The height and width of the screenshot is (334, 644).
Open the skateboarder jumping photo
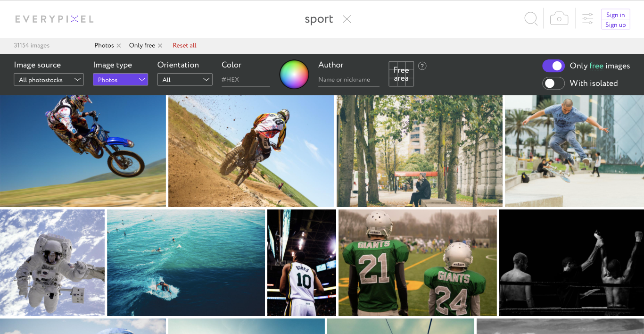[x=574, y=151]
